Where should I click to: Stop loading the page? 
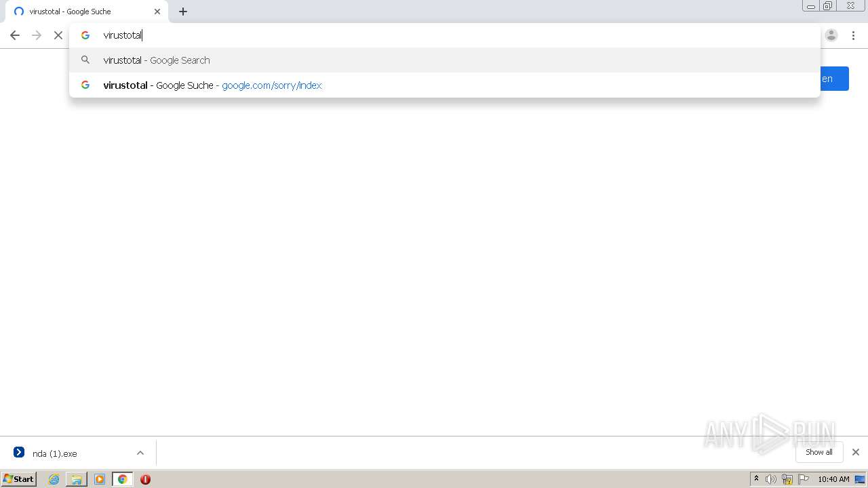(x=58, y=35)
